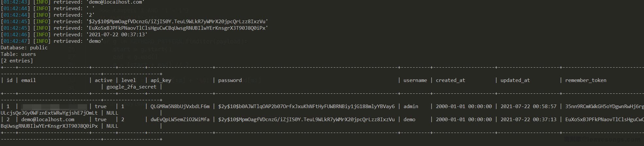Click the 'google_2fa_secret' column header
This screenshot has width=644, height=146.
pos(131,87)
